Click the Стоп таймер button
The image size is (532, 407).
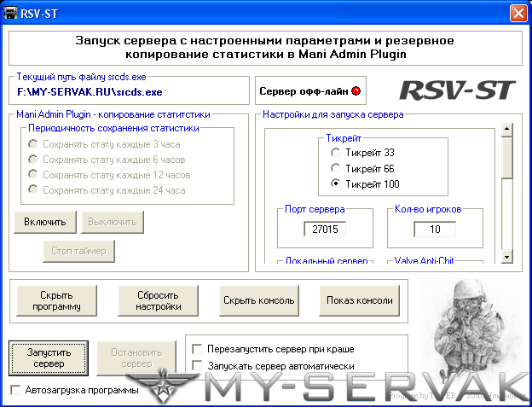coord(78,251)
